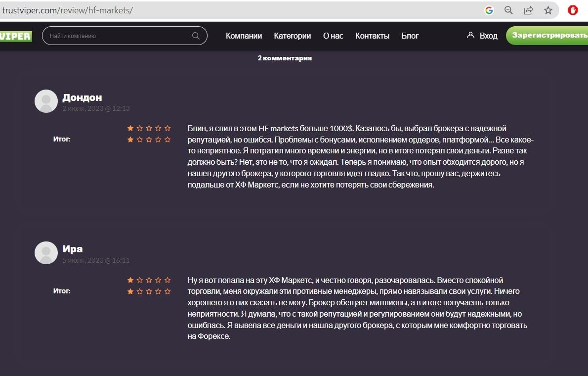Click the Дондон reviewer name
The height and width of the screenshot is (376, 588).
click(x=82, y=97)
